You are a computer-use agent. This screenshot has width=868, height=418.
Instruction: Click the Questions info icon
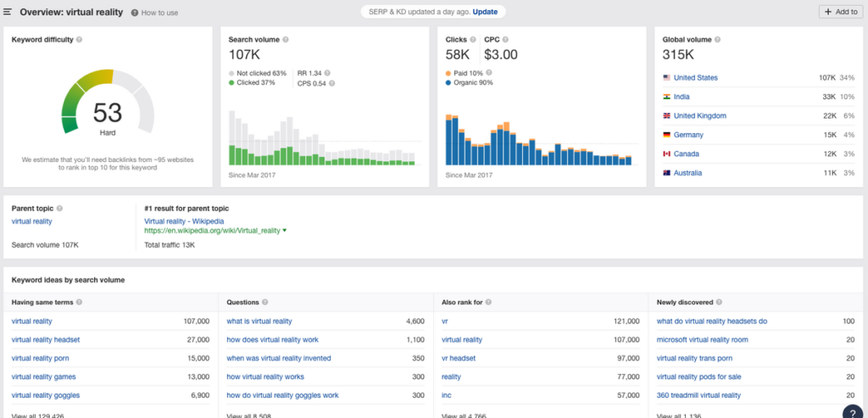[x=265, y=303]
